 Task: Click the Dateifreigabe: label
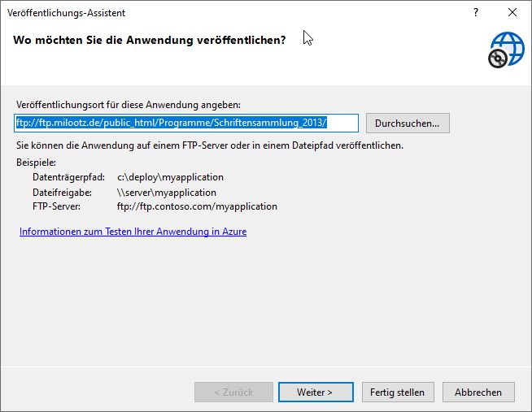point(62,193)
